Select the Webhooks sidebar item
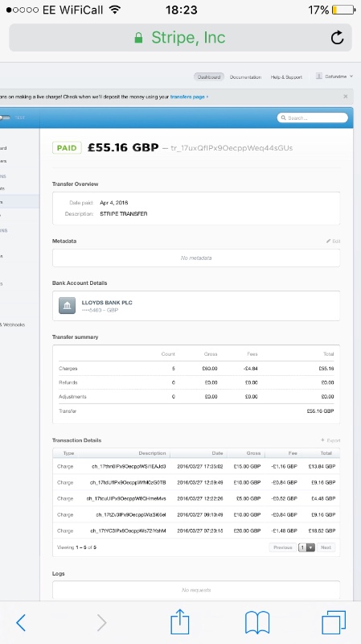 (x=13, y=324)
